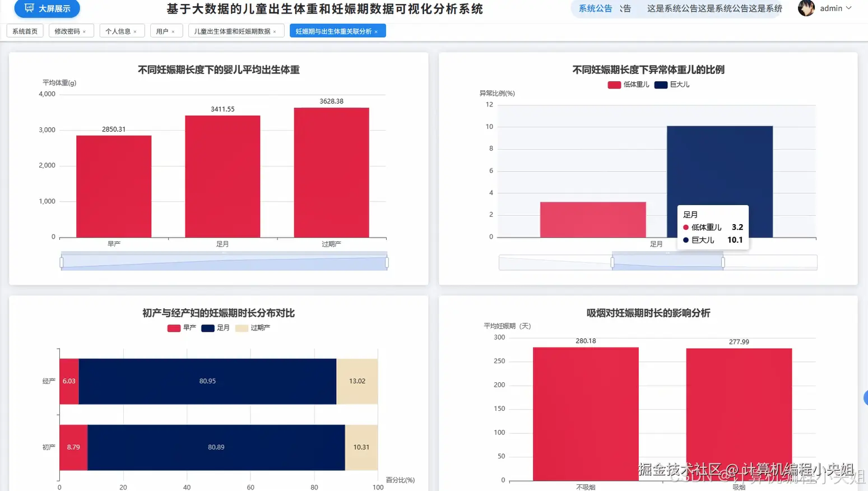Image resolution: width=868 pixels, height=491 pixels.
Task: Click the data zoom slider below birth weight chart
Action: [x=224, y=260]
